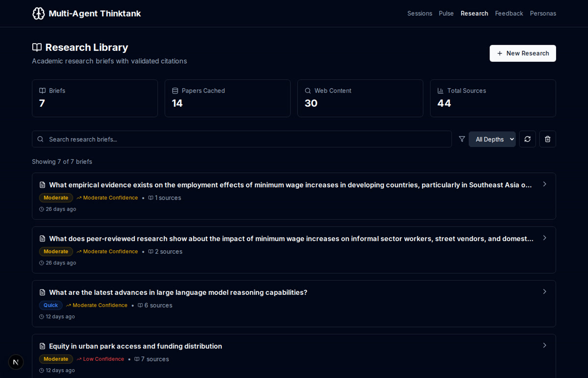The width and height of the screenshot is (588, 378).
Task: Click the search magnifier inside the search bar
Action: 41,139
